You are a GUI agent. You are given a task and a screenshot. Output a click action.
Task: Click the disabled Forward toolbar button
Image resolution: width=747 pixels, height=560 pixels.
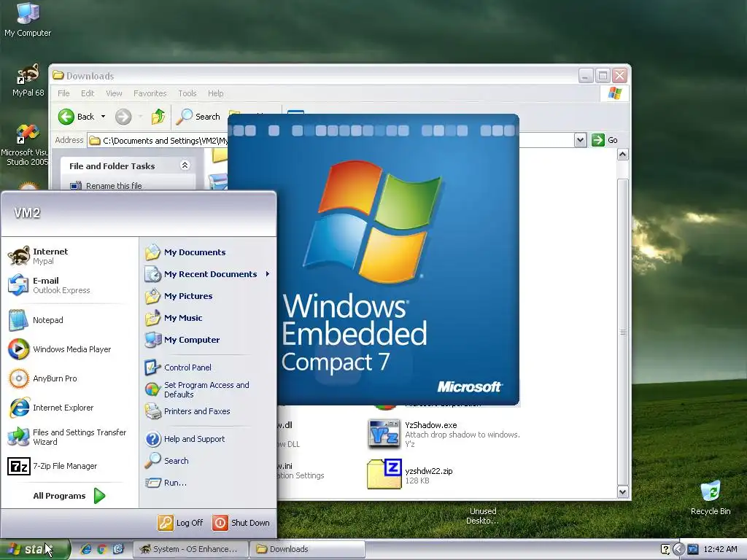[123, 117]
